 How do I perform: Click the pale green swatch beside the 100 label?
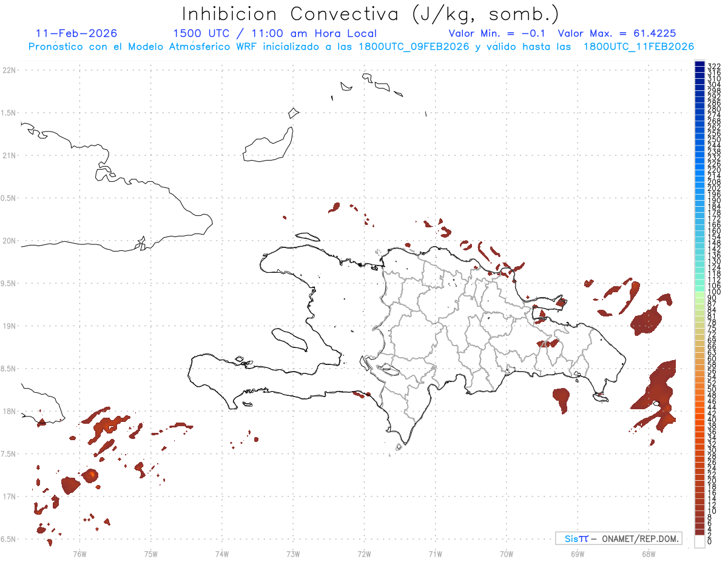click(x=699, y=294)
